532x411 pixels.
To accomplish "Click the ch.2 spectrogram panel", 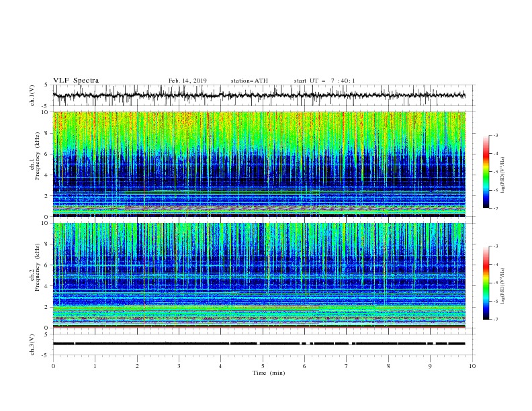I will pos(259,275).
